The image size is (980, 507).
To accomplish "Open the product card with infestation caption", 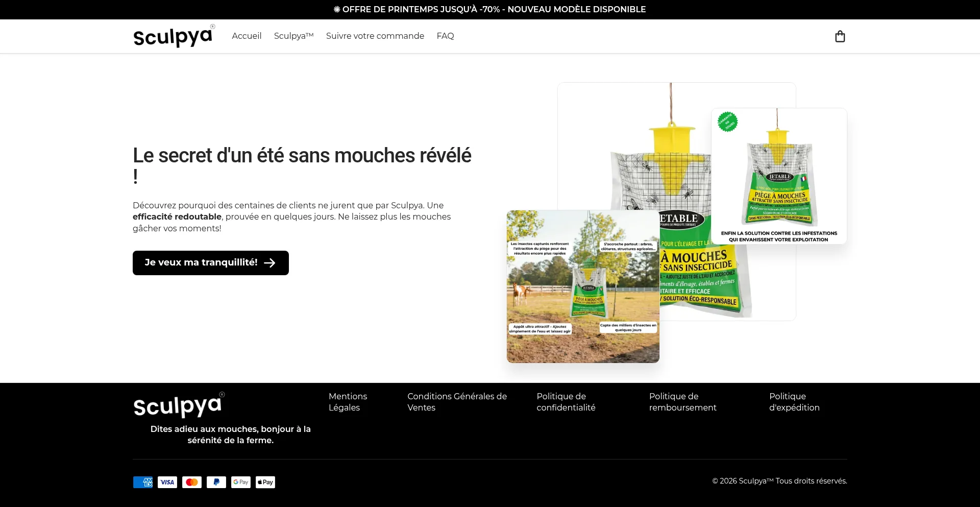I will click(779, 176).
